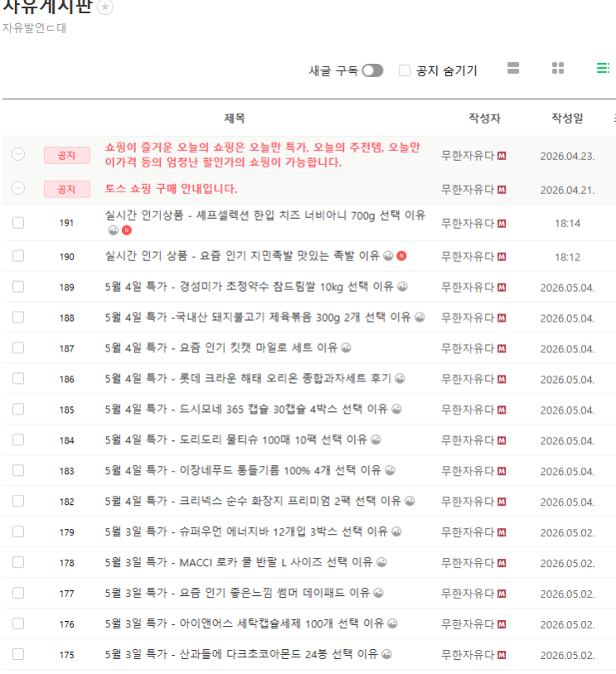Open post 롯데 크라운 해태 오리온 종합과자세트
This screenshot has width=616, height=674.
click(x=249, y=379)
